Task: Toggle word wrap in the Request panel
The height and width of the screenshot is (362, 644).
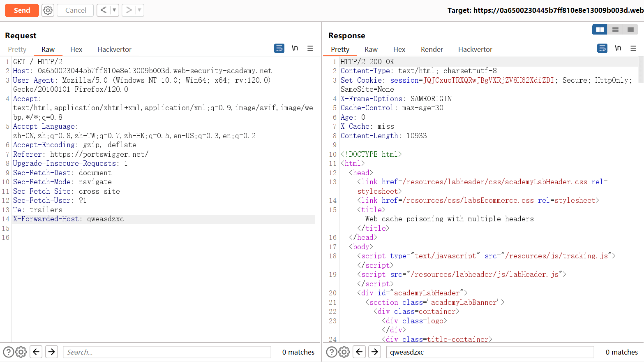Action: pos(279,49)
